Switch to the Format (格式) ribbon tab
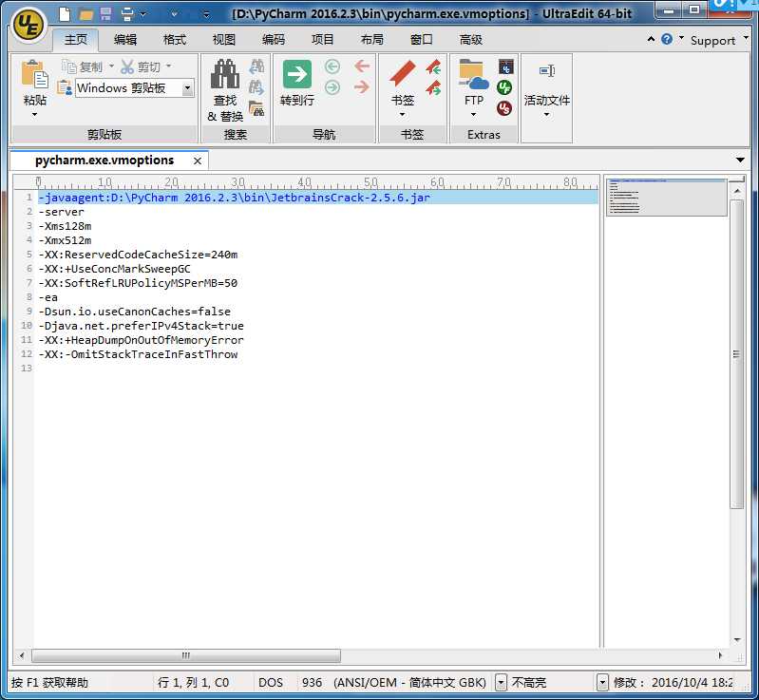 175,39
